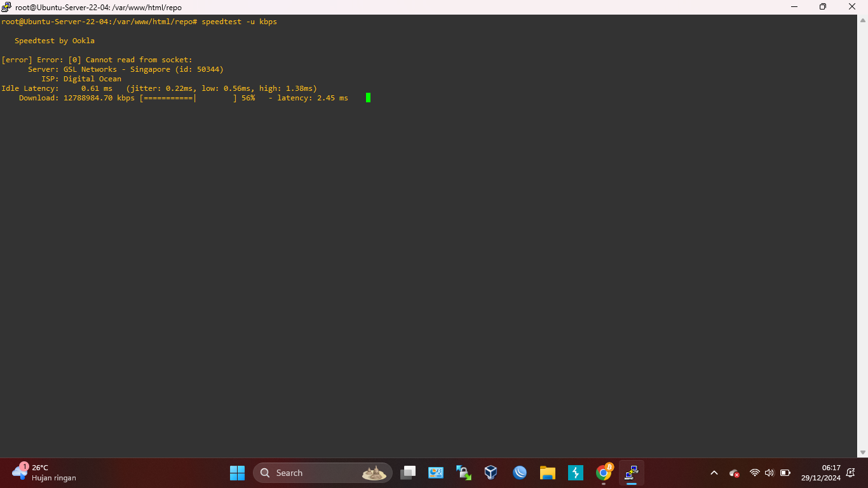
Task: Click the download progress bar at 56%
Action: point(188,98)
